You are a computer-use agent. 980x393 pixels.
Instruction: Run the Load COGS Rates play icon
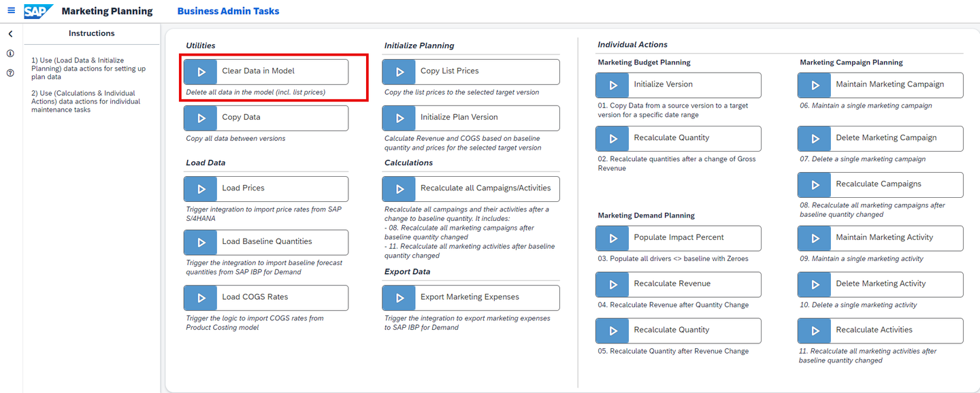[201, 297]
